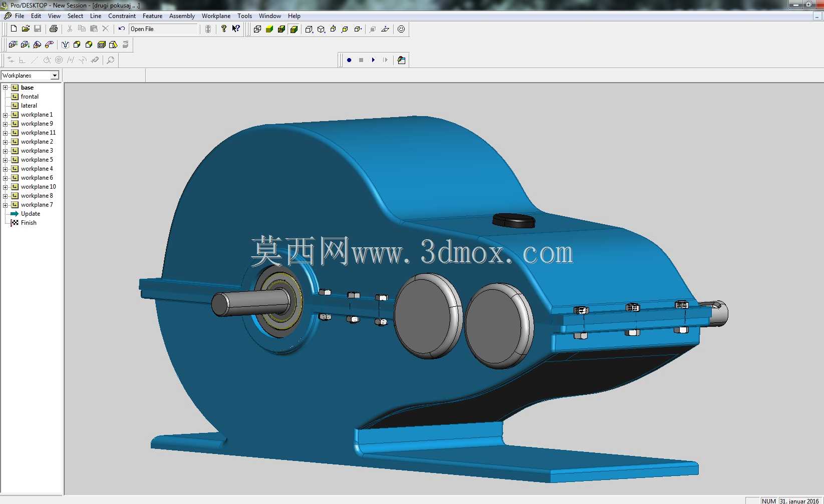
Task: Open the Workplanes browser dropdown
Action: 55,76
